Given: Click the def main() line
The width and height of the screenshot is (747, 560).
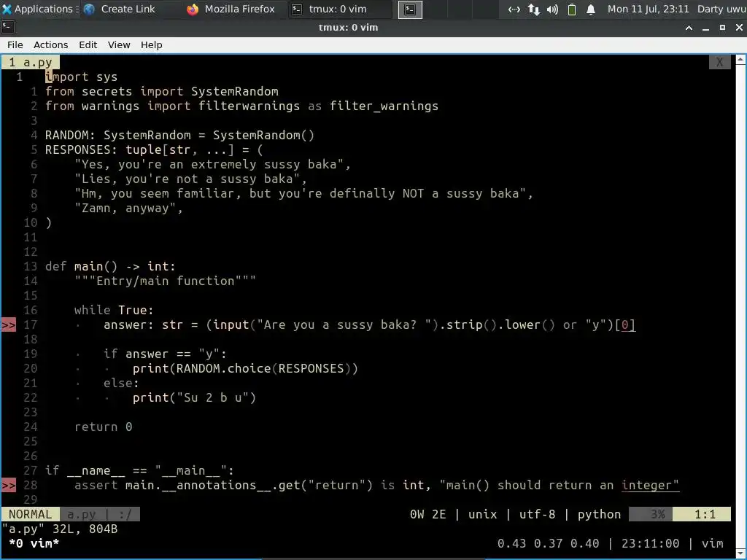Looking at the screenshot, I should tap(110, 267).
